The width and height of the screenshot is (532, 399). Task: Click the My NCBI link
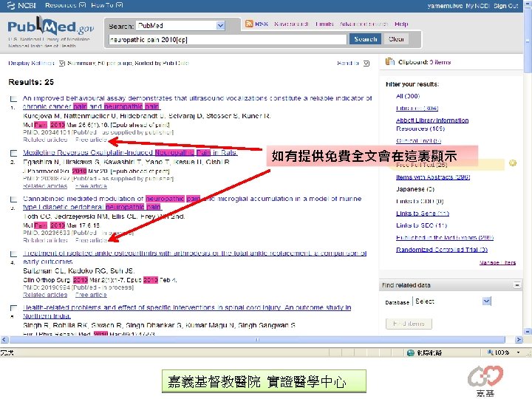[x=477, y=6]
